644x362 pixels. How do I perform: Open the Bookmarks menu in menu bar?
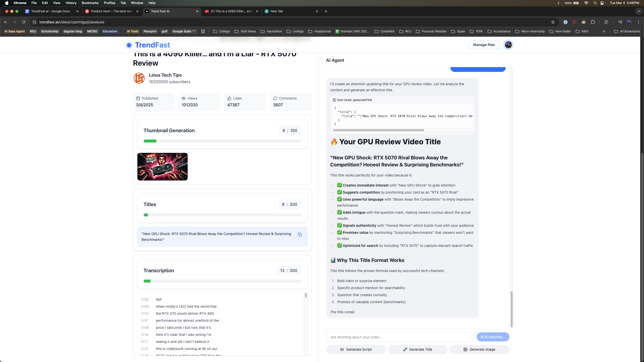tap(90, 3)
